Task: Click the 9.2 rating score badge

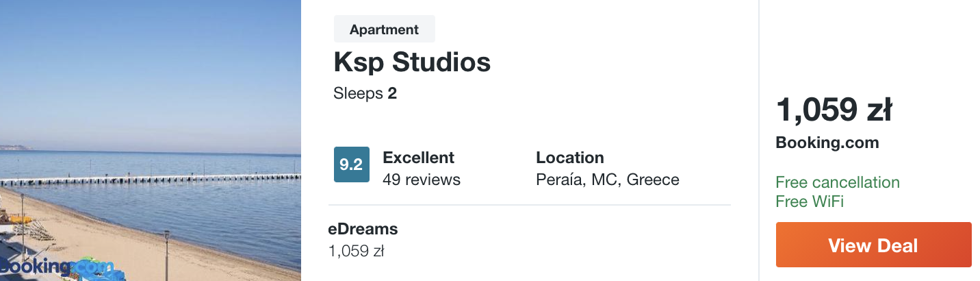Action: [351, 164]
